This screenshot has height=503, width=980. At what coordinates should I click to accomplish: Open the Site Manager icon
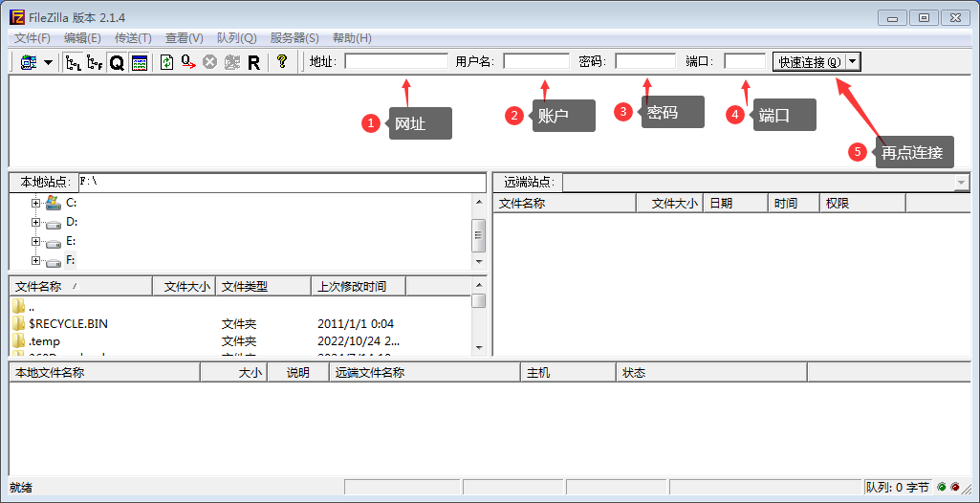29,62
